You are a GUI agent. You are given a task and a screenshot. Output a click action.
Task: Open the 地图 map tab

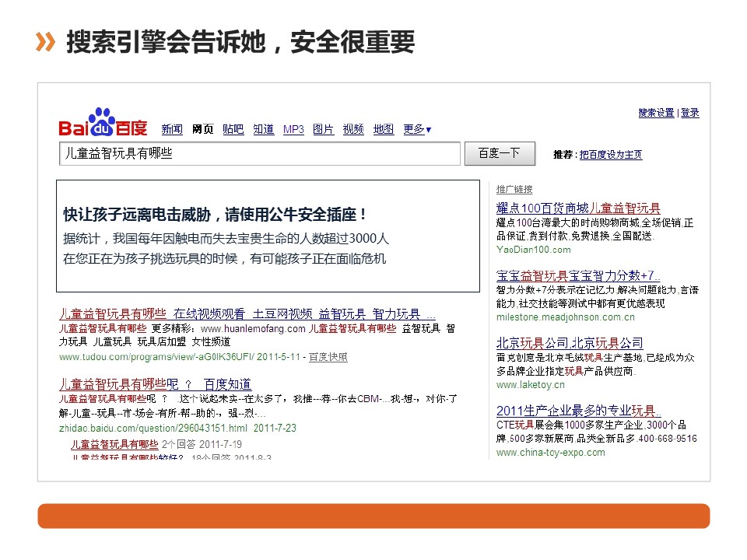(x=384, y=130)
